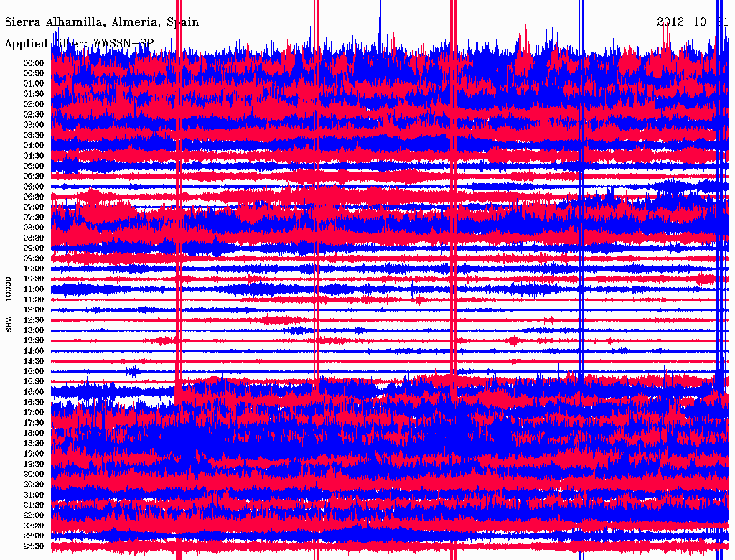Select the 12:30 time label

tap(33, 320)
